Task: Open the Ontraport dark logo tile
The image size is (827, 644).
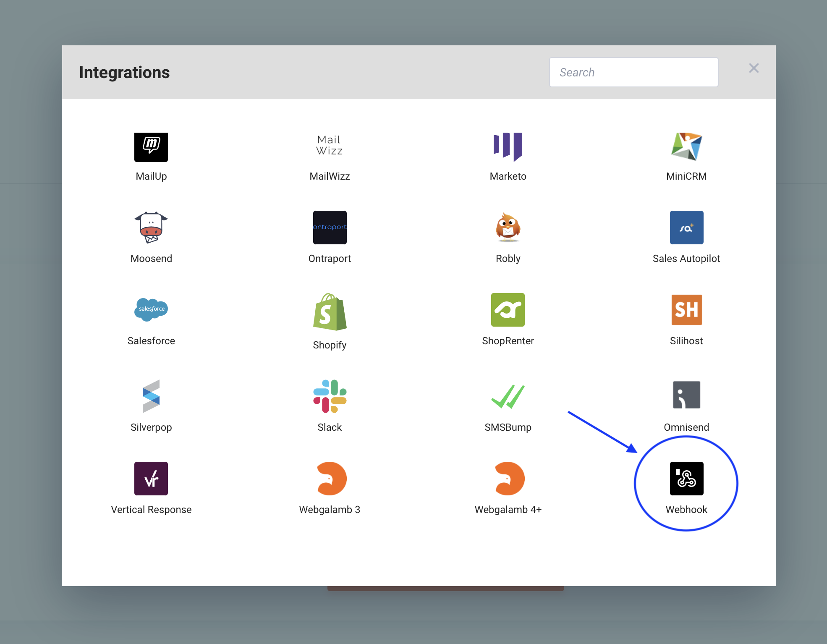Action: tap(330, 228)
